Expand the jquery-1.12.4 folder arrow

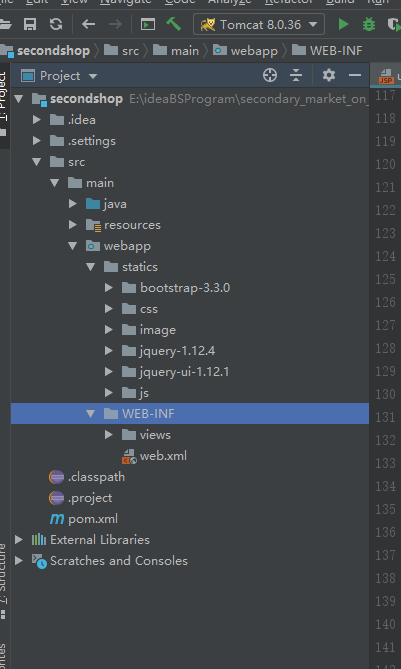click(109, 351)
